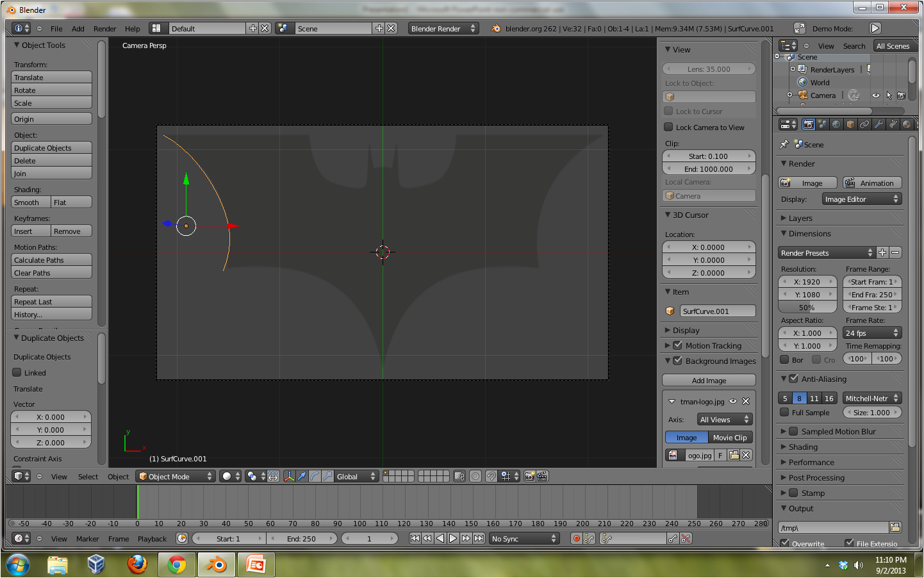The height and width of the screenshot is (578, 924).
Task: Toggle the Motion Tracking checkbox
Action: [x=677, y=345]
